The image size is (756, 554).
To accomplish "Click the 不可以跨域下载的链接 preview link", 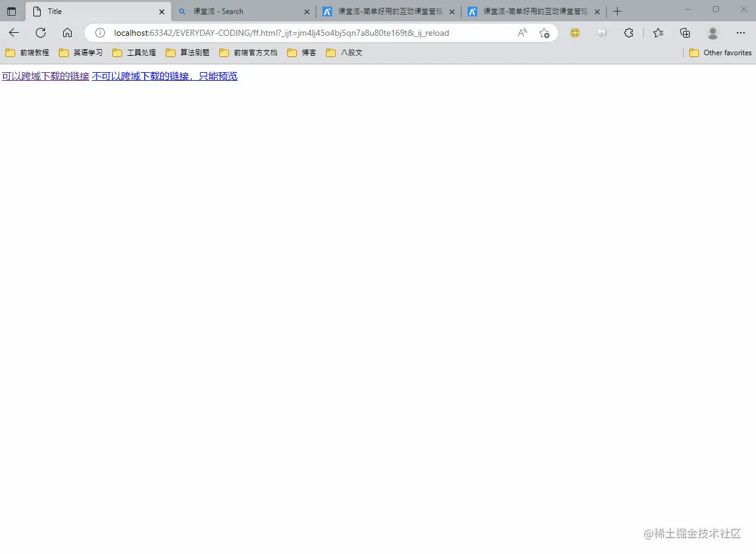I will click(x=165, y=76).
